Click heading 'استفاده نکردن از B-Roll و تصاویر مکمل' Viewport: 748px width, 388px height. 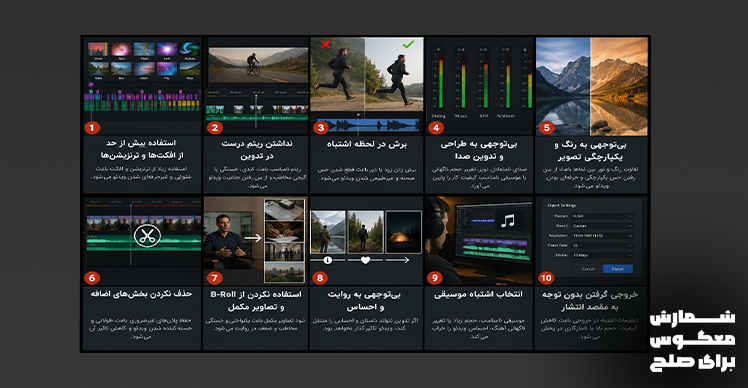pos(256,301)
